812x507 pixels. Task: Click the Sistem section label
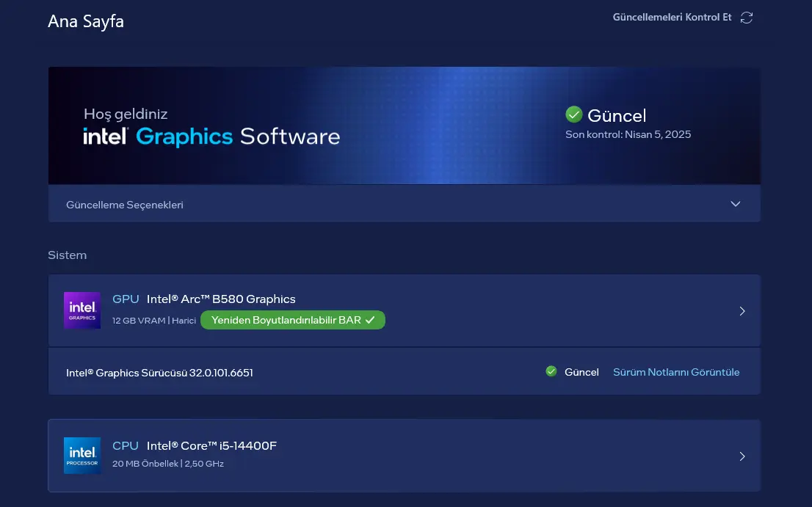tap(68, 255)
